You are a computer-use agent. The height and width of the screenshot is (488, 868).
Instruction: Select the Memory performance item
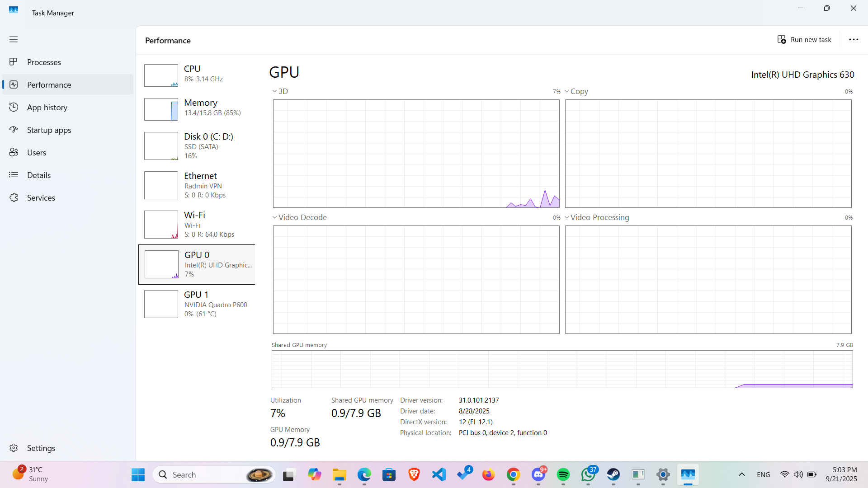point(197,109)
